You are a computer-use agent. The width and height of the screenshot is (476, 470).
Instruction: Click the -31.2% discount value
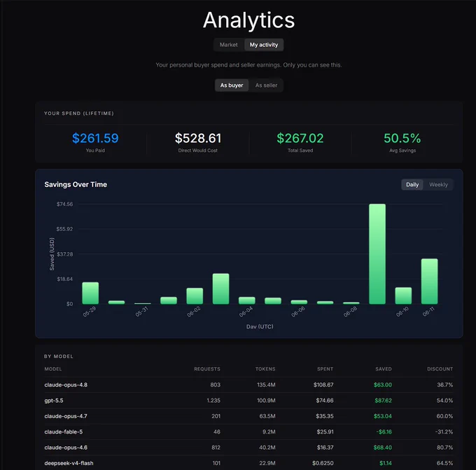click(x=444, y=431)
